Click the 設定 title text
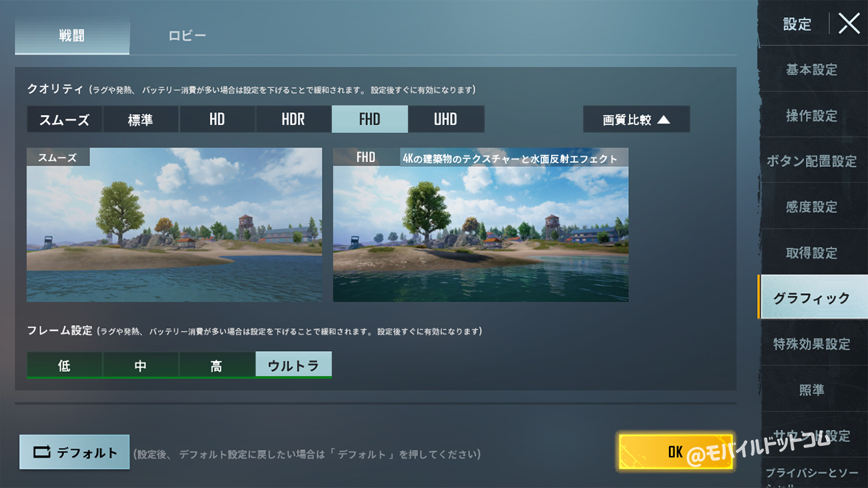Screen dimensions: 868x488 [x=797, y=24]
